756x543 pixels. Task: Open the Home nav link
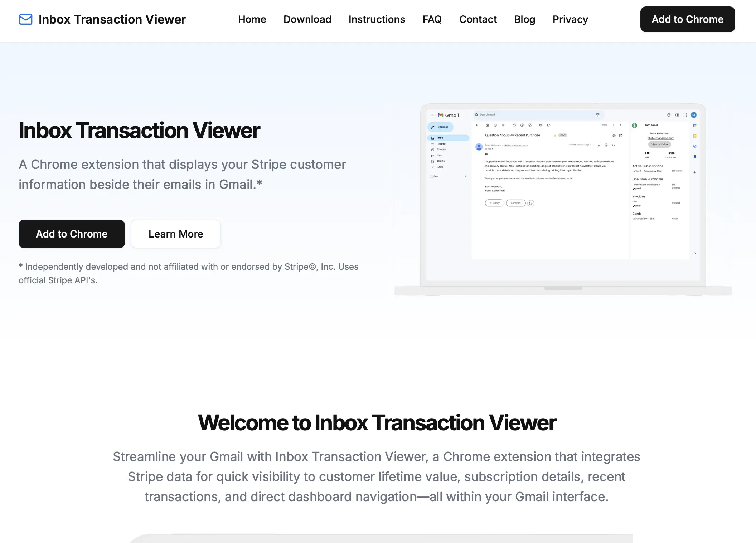click(x=252, y=19)
